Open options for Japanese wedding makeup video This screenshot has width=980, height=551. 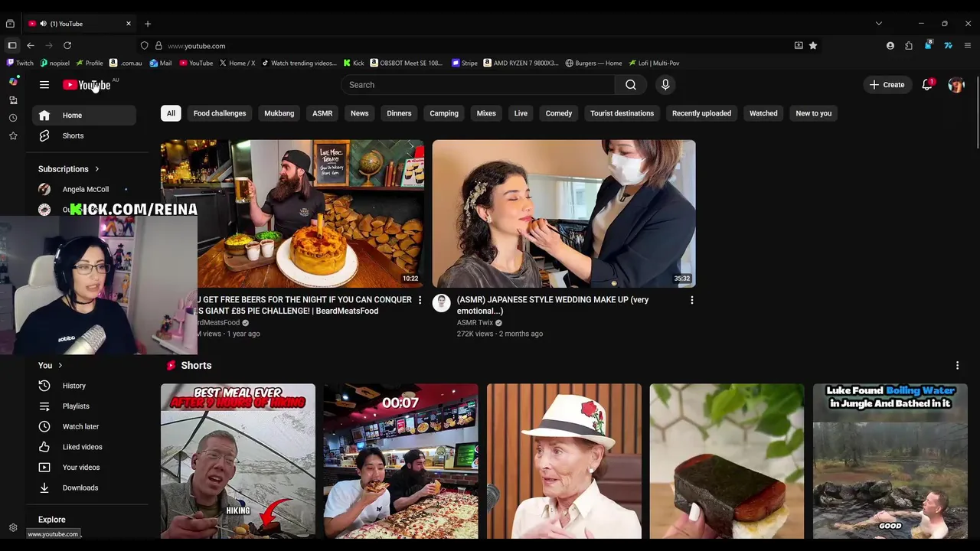692,300
